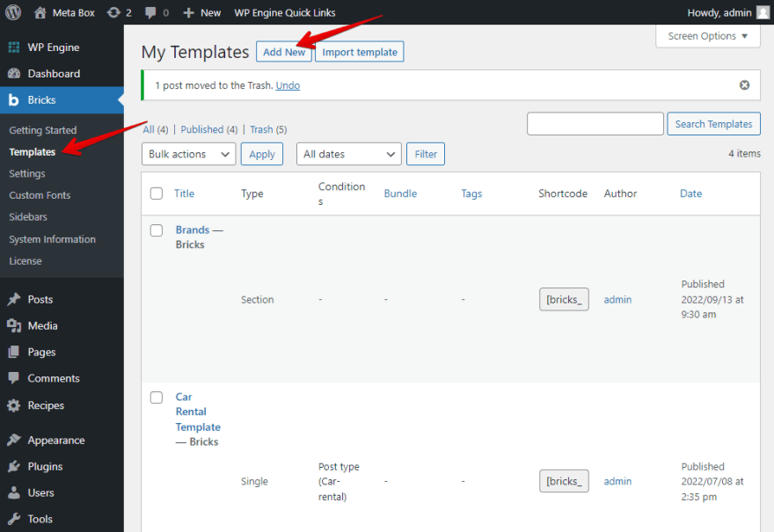Click the WordPress logo icon

coord(13,12)
